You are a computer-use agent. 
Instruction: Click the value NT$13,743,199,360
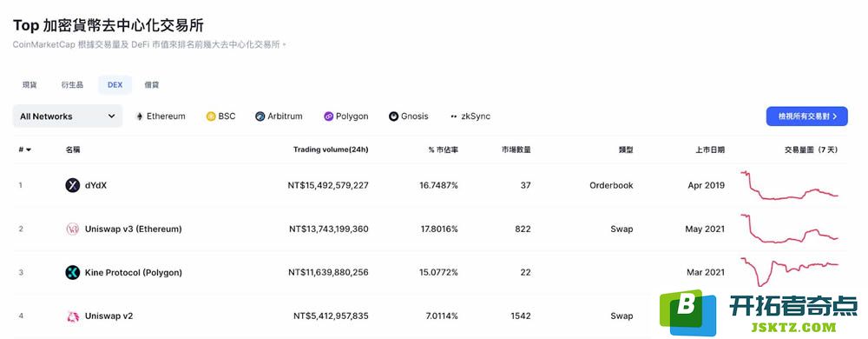click(x=329, y=229)
